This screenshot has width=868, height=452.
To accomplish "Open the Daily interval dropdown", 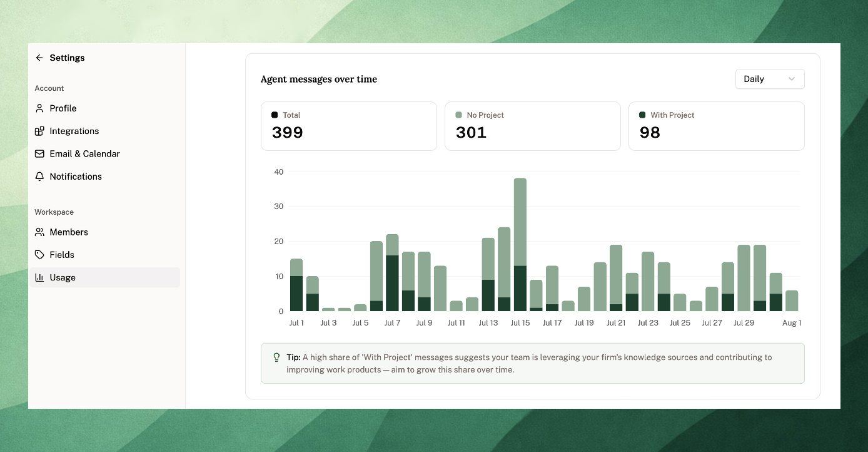I will pos(770,79).
